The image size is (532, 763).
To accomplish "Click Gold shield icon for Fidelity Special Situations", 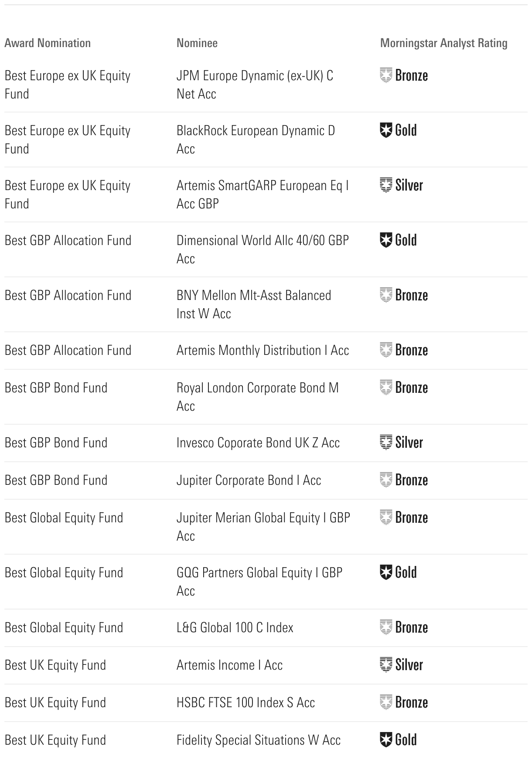I will pos(386,740).
